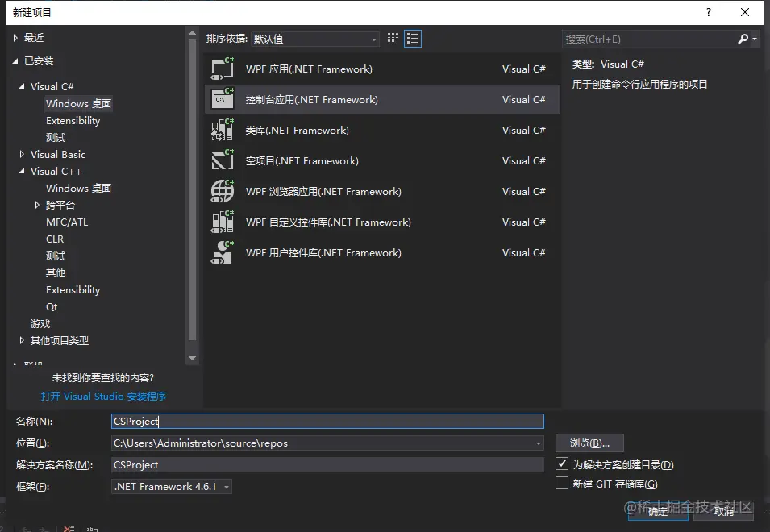Viewport: 770px width, 532px height.
Task: Select 测试 under Visual C++
Action: click(56, 256)
